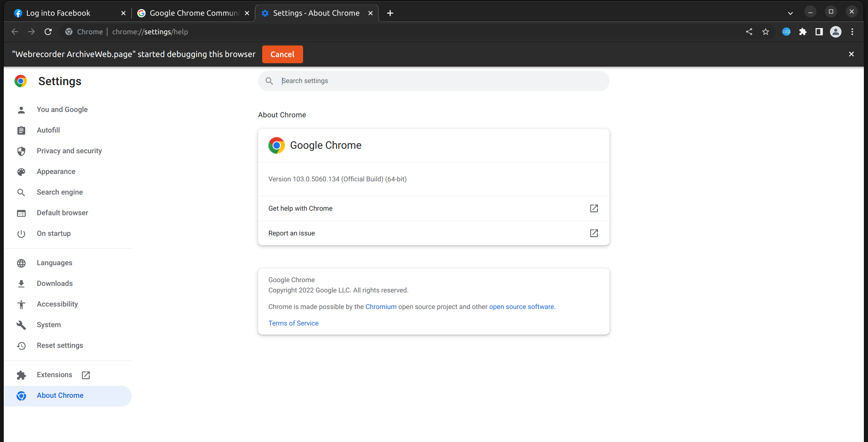This screenshot has height=442, width=868.
Task: Open the tab search chevron
Action: coord(790,13)
